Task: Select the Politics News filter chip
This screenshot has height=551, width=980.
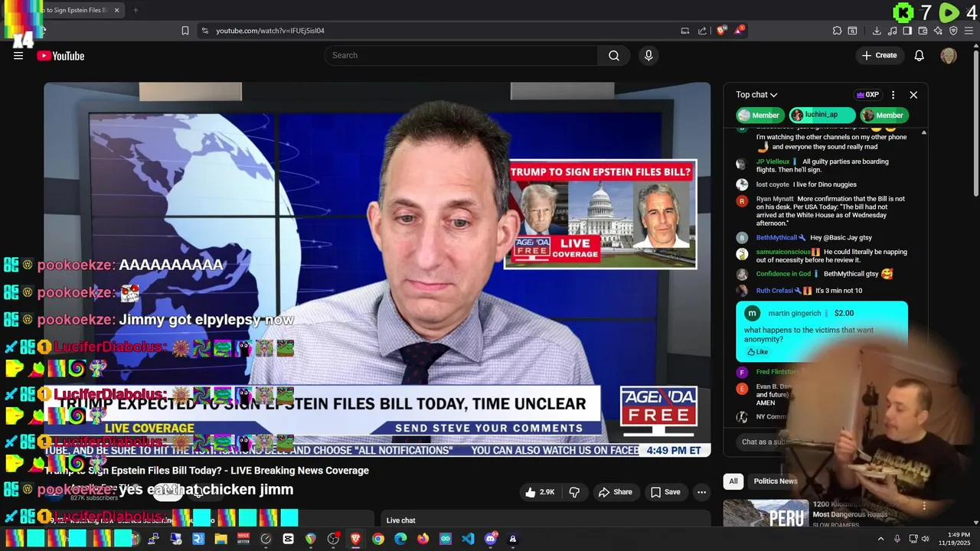Action: point(776,481)
